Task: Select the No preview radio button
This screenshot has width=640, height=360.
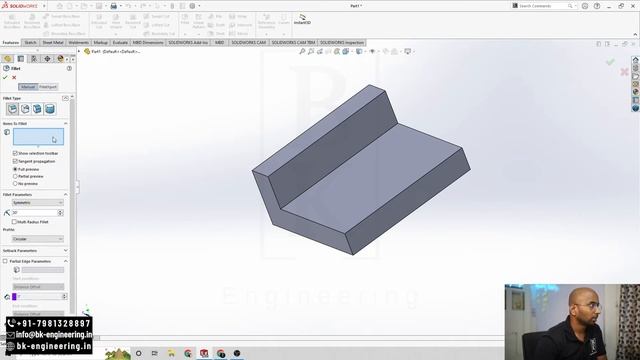Action: [15, 184]
